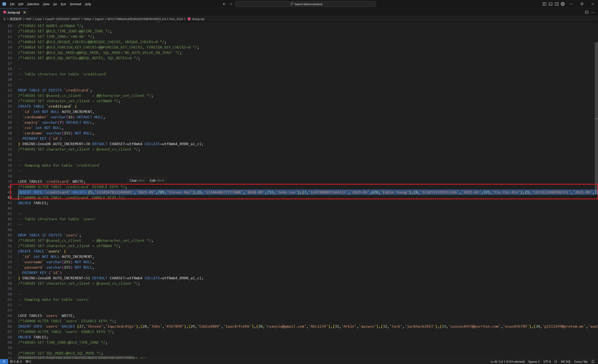Close the dump.sql tab
The image size is (598, 364).
(25, 12)
